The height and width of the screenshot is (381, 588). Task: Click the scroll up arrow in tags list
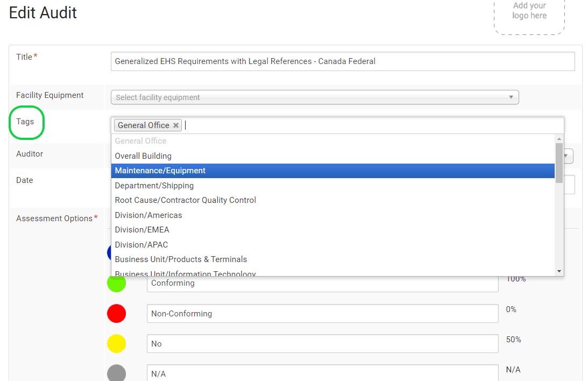pos(559,139)
